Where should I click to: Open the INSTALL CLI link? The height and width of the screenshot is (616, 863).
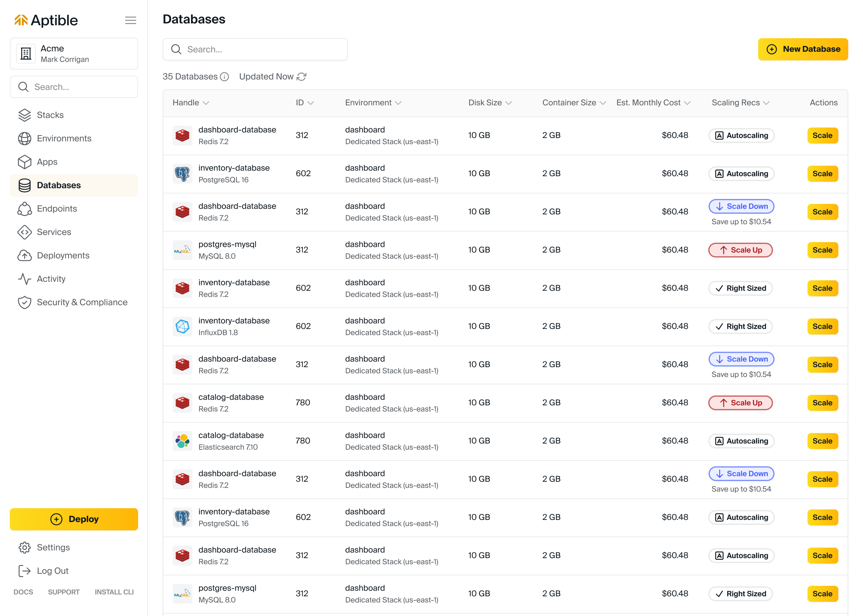click(x=114, y=592)
